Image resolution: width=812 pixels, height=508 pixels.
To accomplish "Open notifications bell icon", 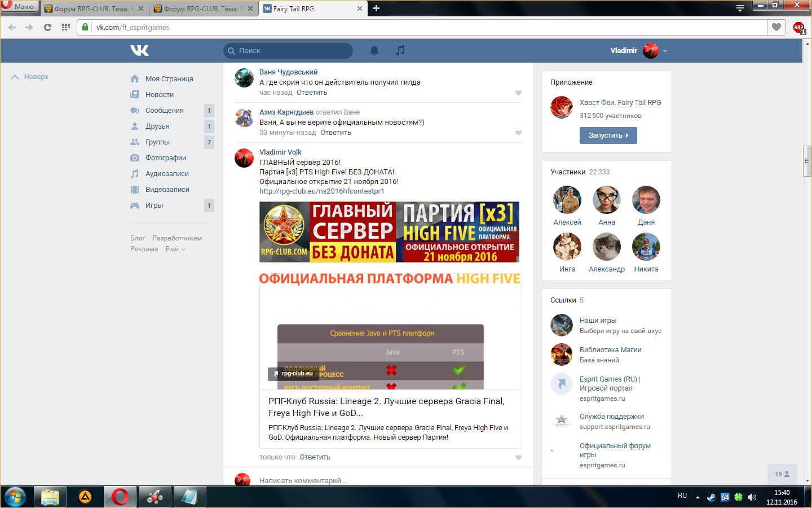I will coord(374,51).
